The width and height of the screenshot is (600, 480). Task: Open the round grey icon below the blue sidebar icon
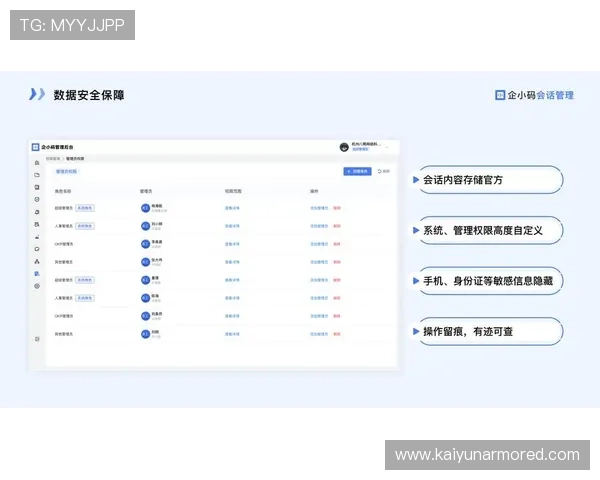pos(37,286)
